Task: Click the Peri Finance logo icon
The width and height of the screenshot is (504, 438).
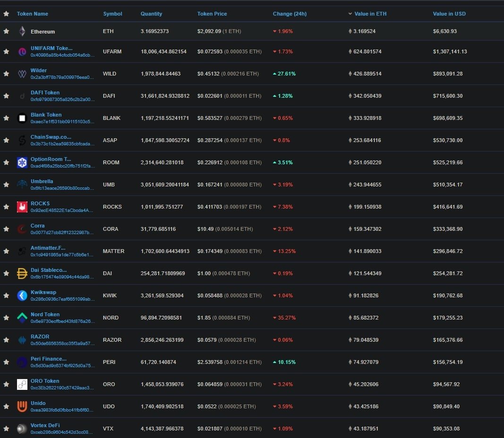Action: click(x=22, y=362)
